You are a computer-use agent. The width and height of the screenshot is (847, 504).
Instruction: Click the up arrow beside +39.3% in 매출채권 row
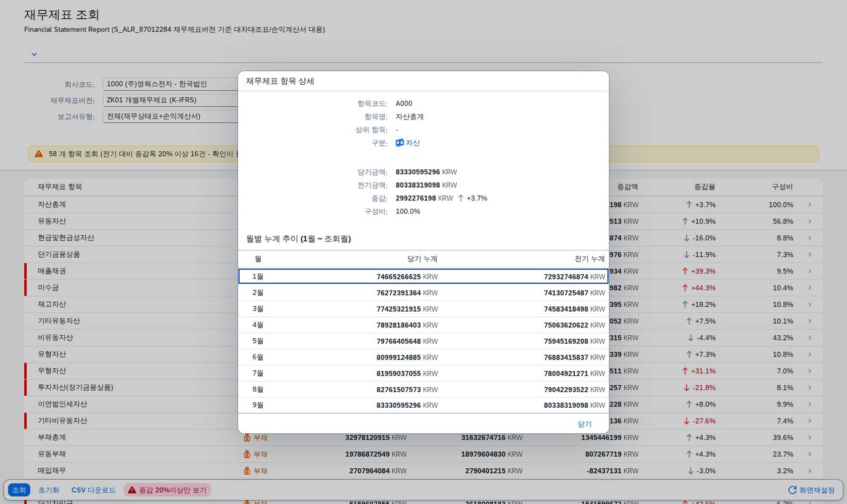(x=685, y=271)
